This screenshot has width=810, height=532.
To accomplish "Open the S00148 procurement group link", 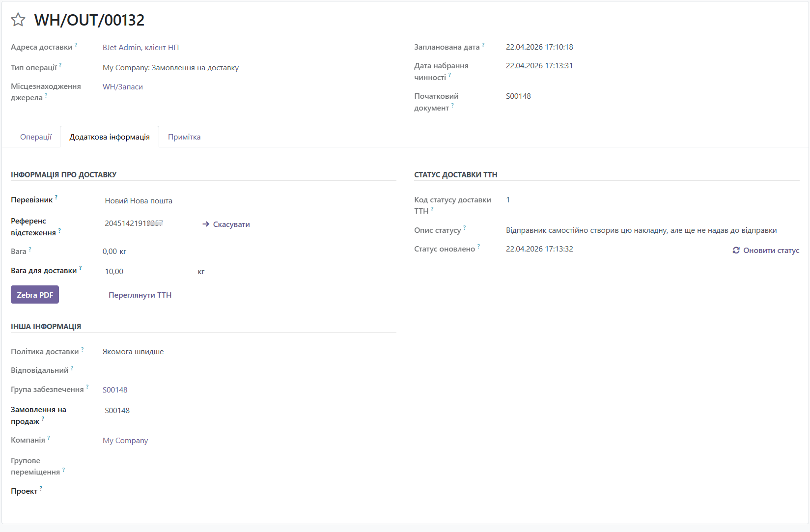I will (x=115, y=390).
